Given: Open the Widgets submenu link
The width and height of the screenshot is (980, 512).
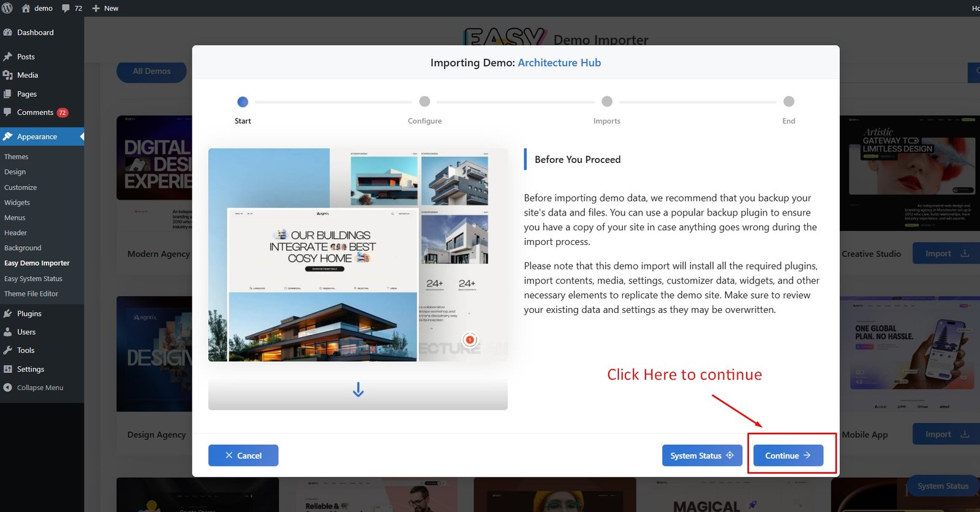Looking at the screenshot, I should 17,203.
